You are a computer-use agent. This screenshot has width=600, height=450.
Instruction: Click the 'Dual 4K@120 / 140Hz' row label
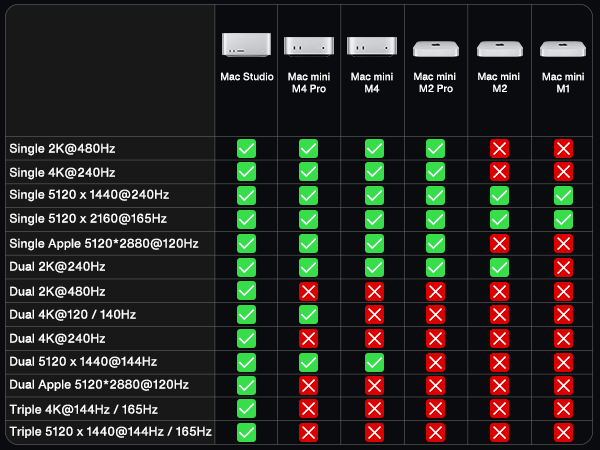click(x=73, y=315)
